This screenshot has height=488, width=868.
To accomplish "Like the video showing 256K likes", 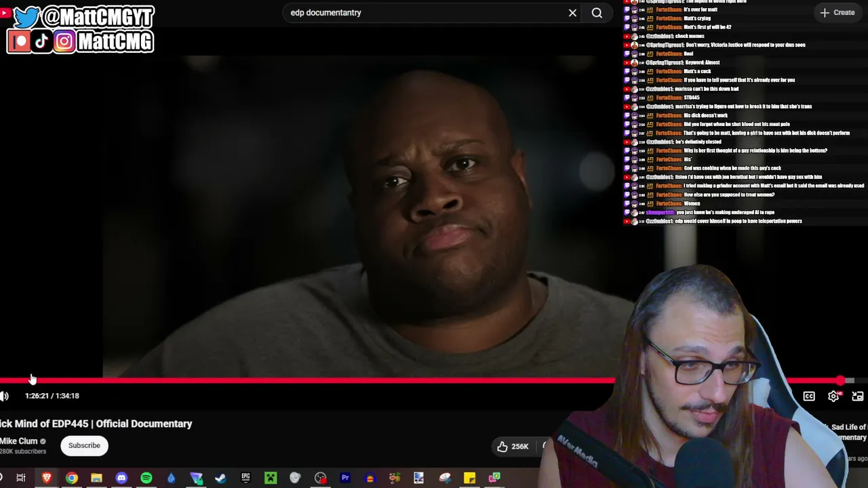I will pyautogui.click(x=512, y=446).
